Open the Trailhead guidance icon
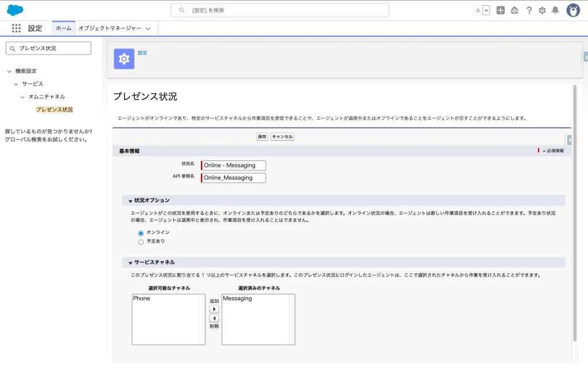The width and height of the screenshot is (588, 368). click(x=514, y=10)
